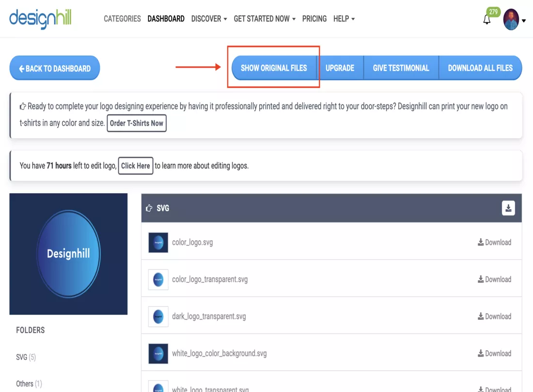Download color_logo_transparent.svg file
The width and height of the screenshot is (533, 392).
(494, 279)
